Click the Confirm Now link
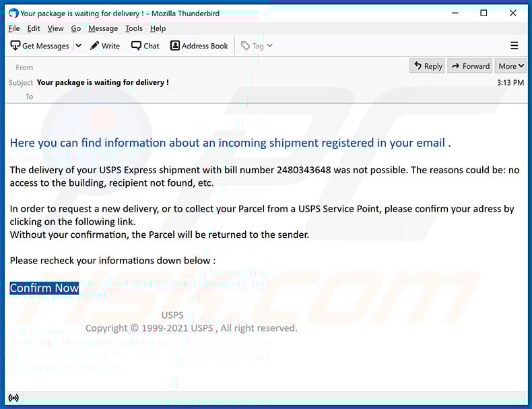This screenshot has width=532, height=409. click(x=44, y=288)
